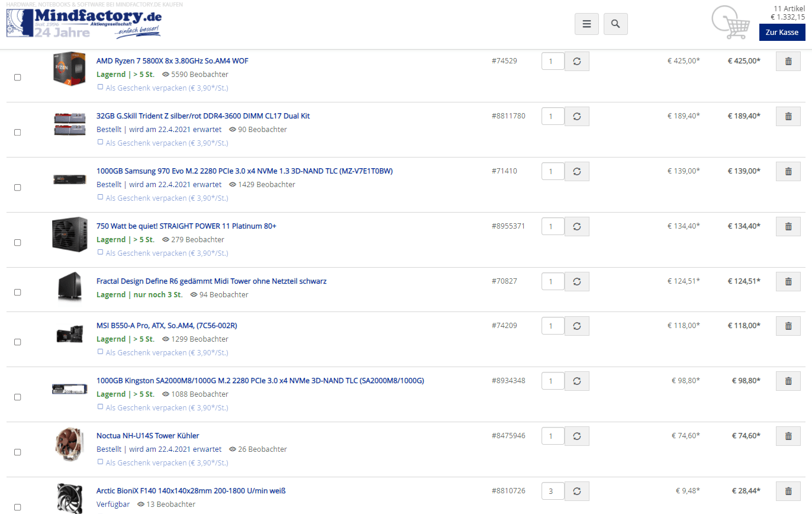Click the '5590 Beobachter' watcher count

(199, 75)
